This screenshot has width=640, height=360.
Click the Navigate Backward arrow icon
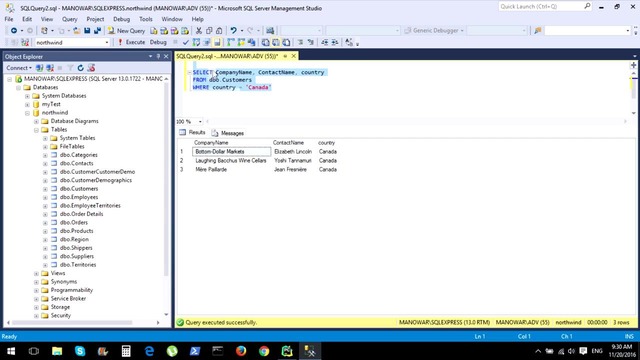tap(14, 31)
